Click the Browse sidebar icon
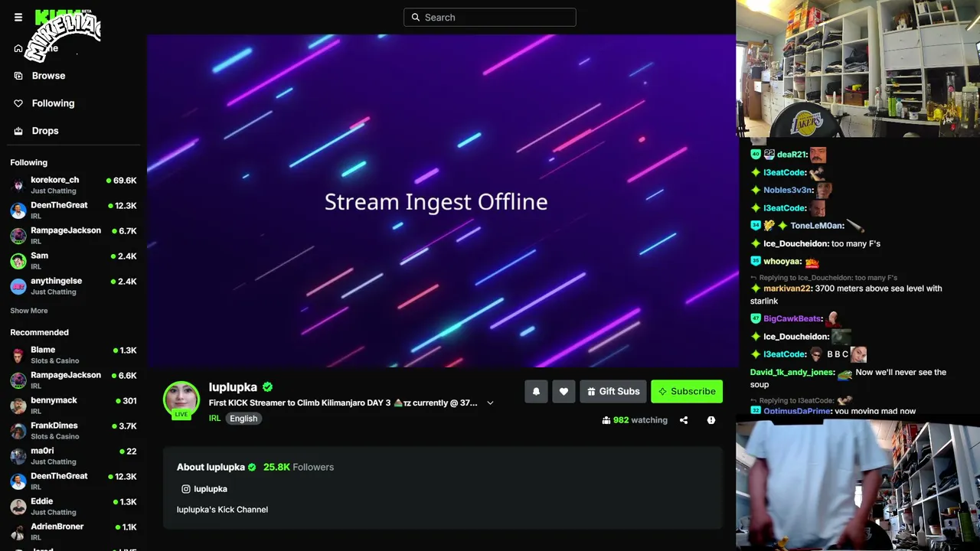Screen dimensions: 980x551 [18, 76]
